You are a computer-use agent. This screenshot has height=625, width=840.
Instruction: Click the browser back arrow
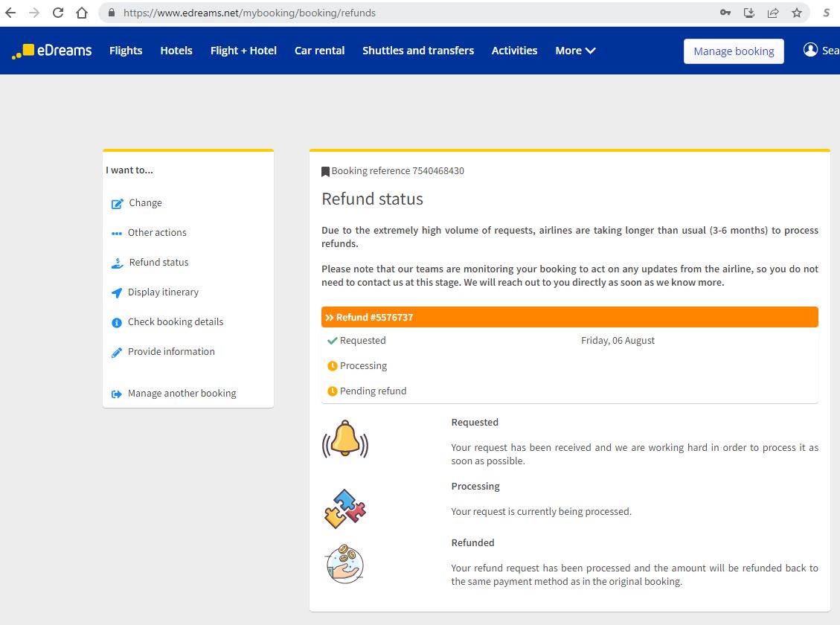10,13
